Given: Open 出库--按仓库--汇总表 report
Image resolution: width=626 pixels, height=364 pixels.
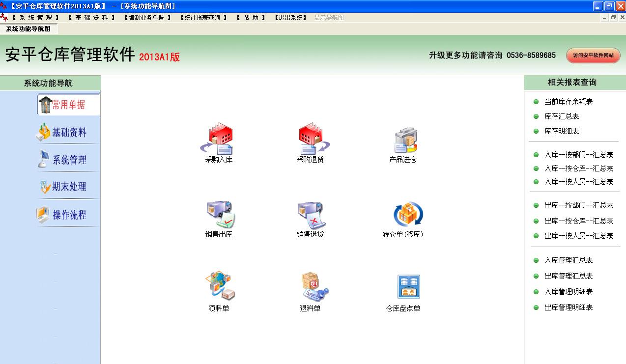Looking at the screenshot, I should [x=579, y=221].
